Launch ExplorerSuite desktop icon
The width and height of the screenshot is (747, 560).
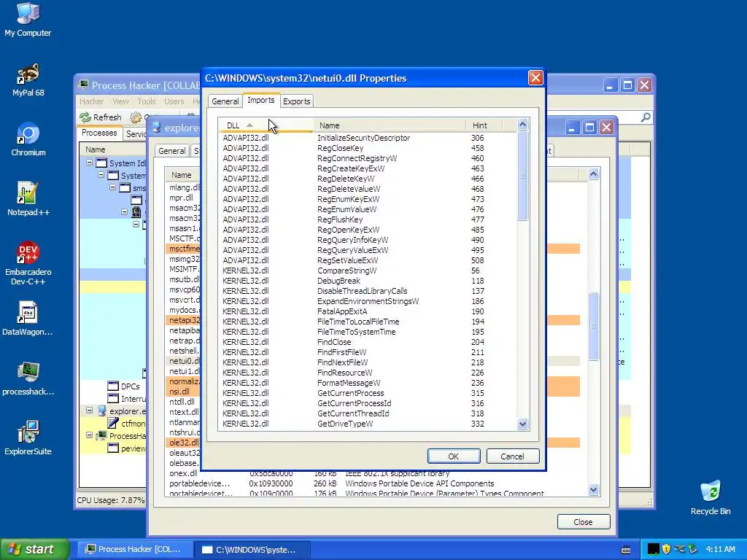coord(28,438)
